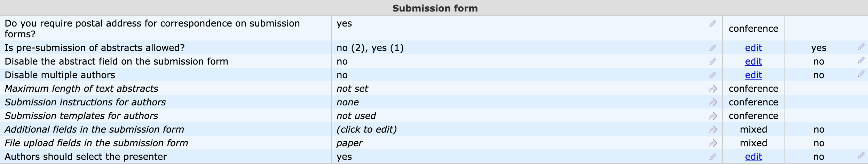Click the rightmost pencil icon in Disable abstract field row
868x164 pixels.
point(861,60)
